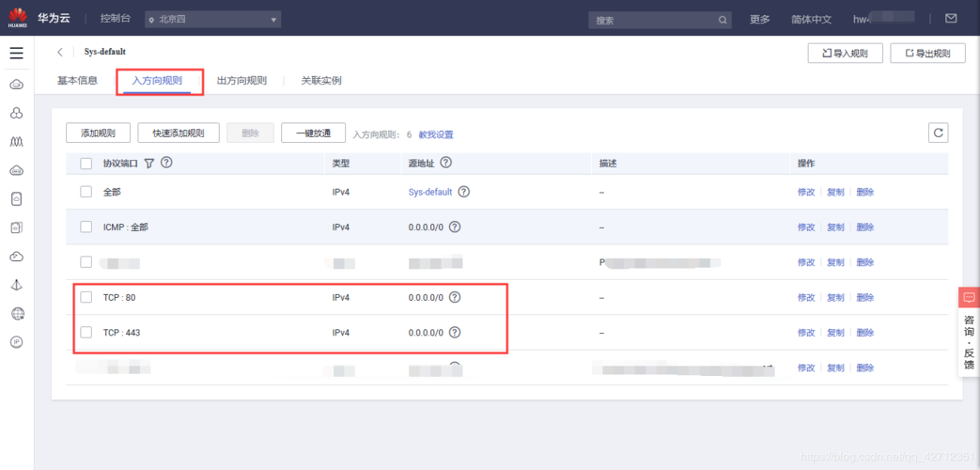Show help icon next to Sys-default source

[x=464, y=192]
